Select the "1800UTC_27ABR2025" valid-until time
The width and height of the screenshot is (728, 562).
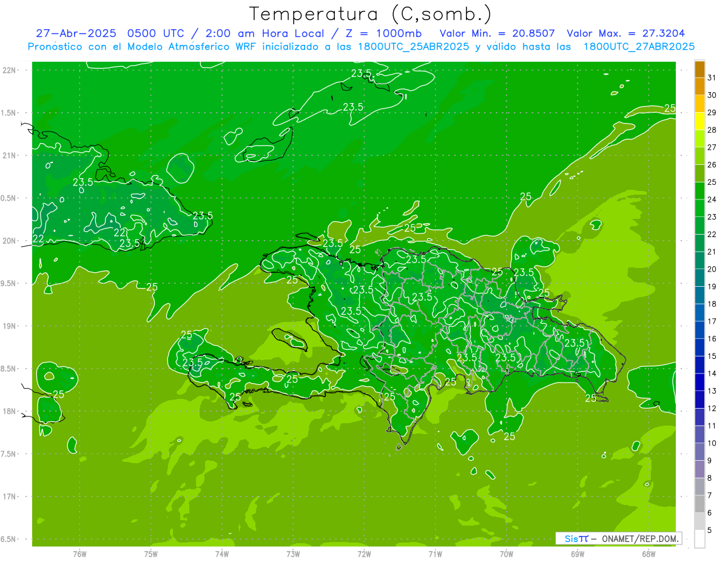pos(639,47)
